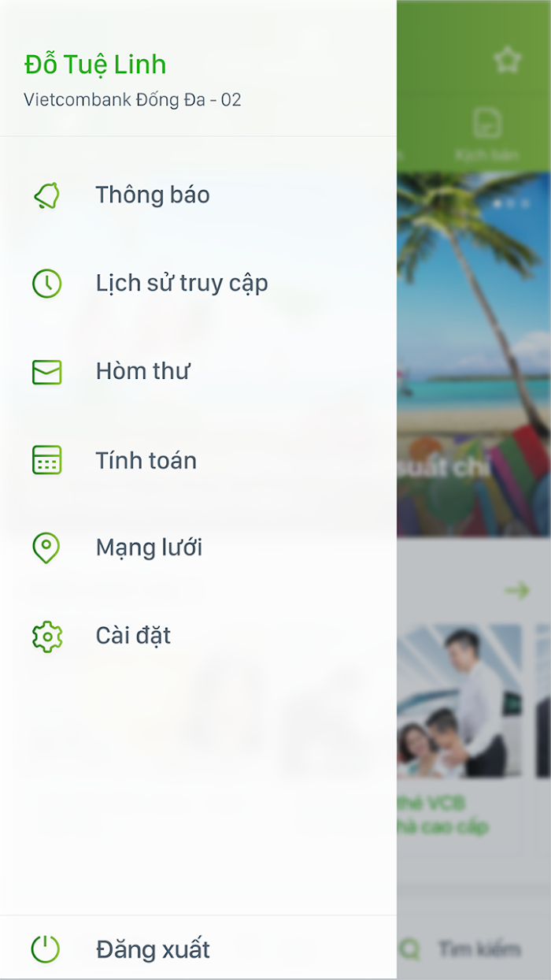The height and width of the screenshot is (980, 551).
Task: Open the family car promotion thumbnail
Action: coord(459,701)
